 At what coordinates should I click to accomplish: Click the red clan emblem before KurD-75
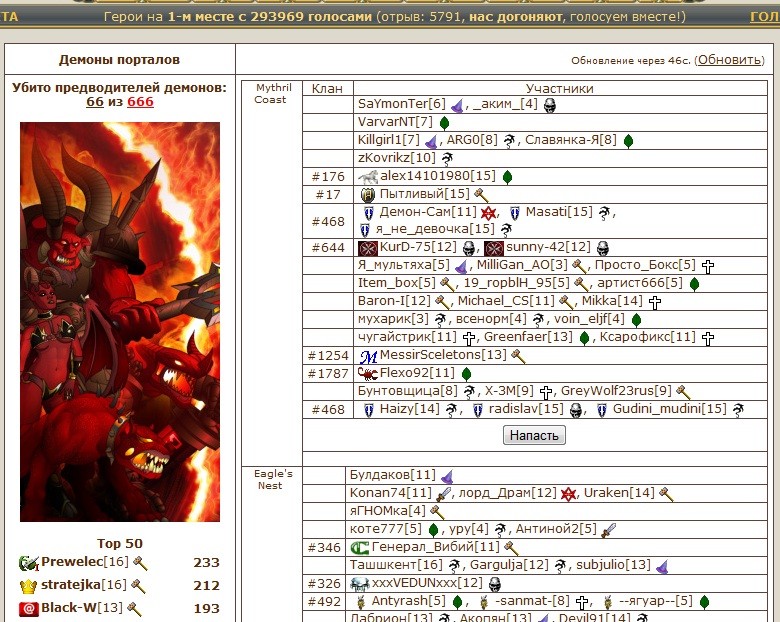coord(368,248)
